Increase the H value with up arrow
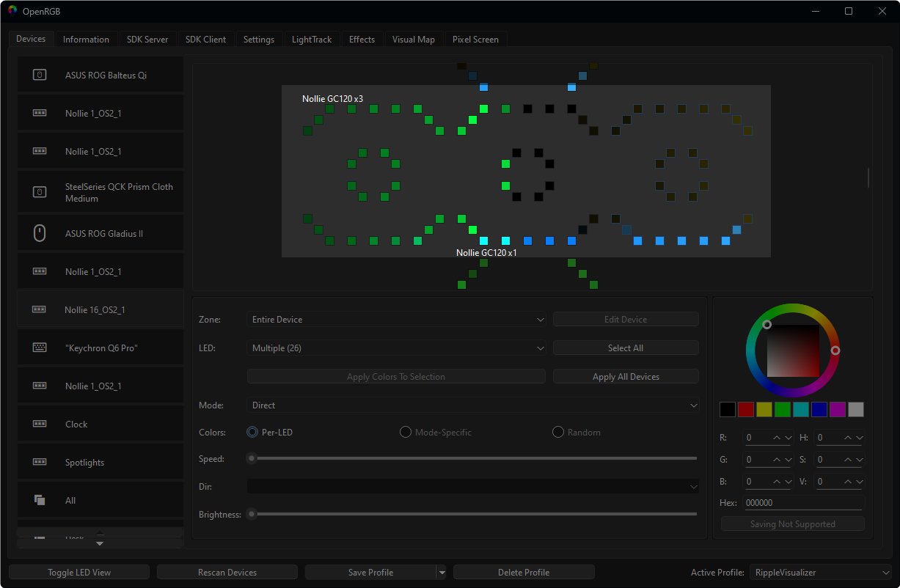Screen dimensions: 900x588 point(848,438)
